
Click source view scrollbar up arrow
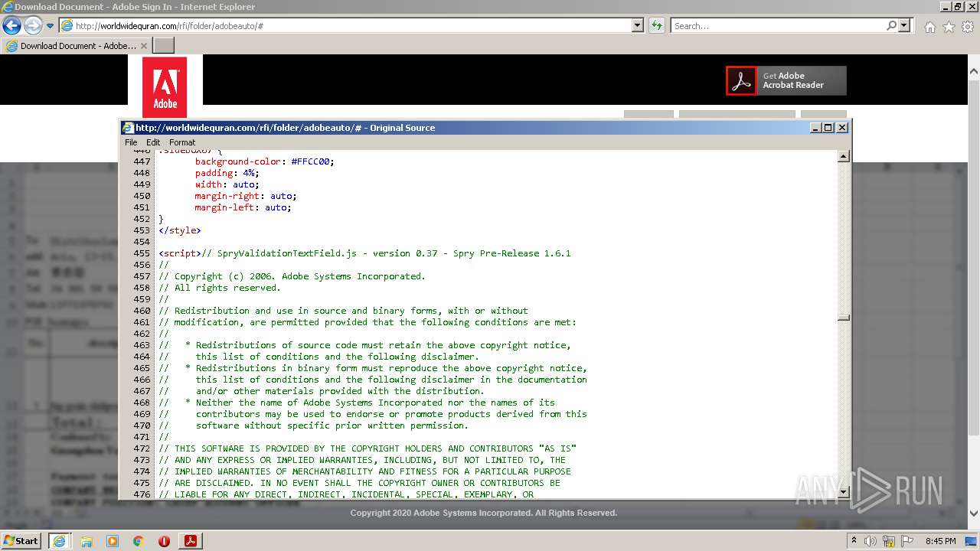tap(844, 156)
